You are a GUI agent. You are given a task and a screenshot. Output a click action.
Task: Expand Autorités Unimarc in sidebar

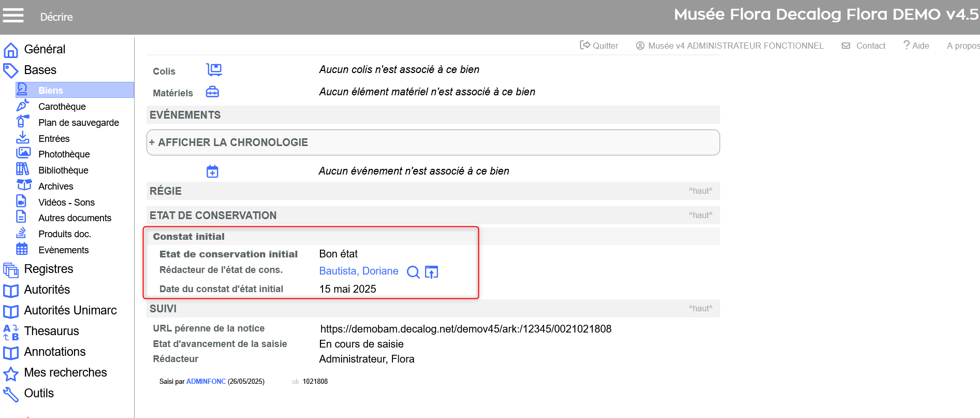[70, 310]
